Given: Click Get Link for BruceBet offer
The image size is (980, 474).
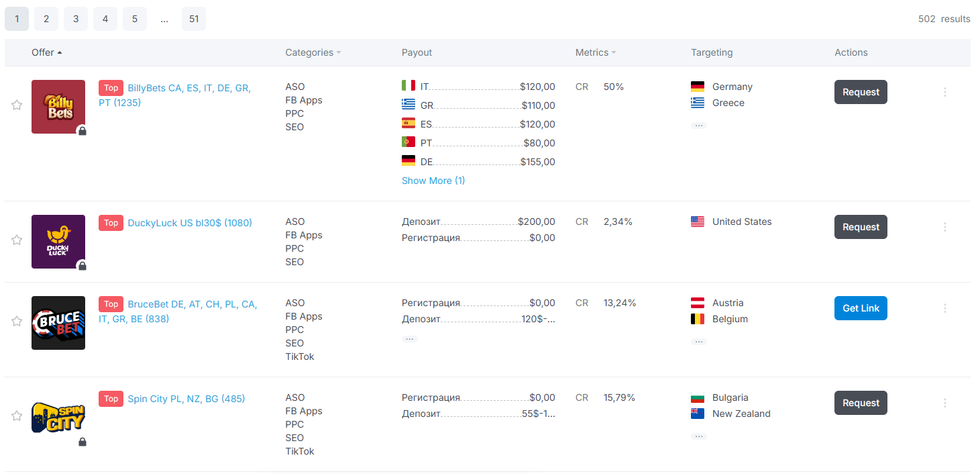Looking at the screenshot, I should (x=861, y=308).
